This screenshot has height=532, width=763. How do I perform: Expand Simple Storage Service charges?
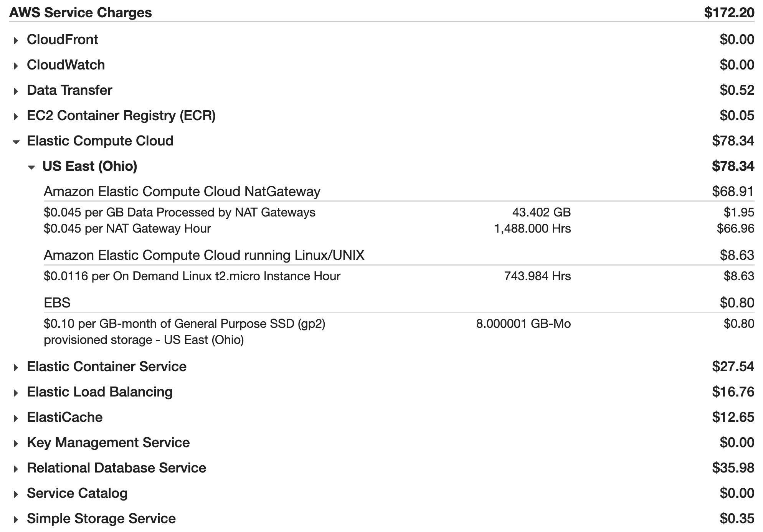click(x=16, y=519)
